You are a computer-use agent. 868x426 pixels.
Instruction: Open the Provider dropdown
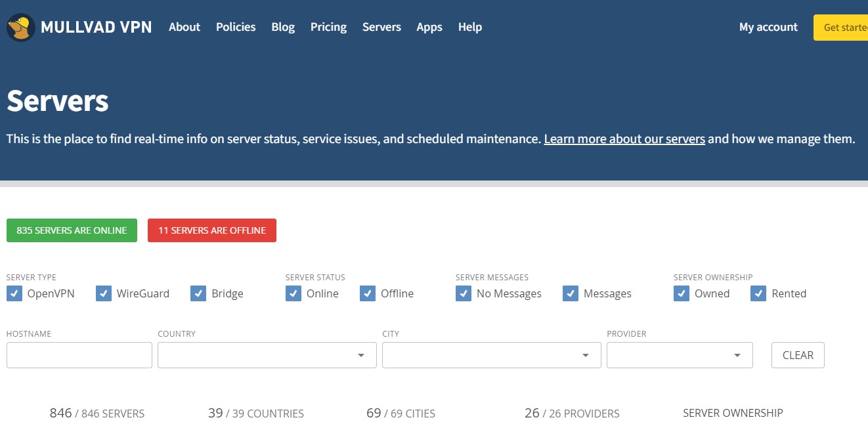[x=679, y=354]
